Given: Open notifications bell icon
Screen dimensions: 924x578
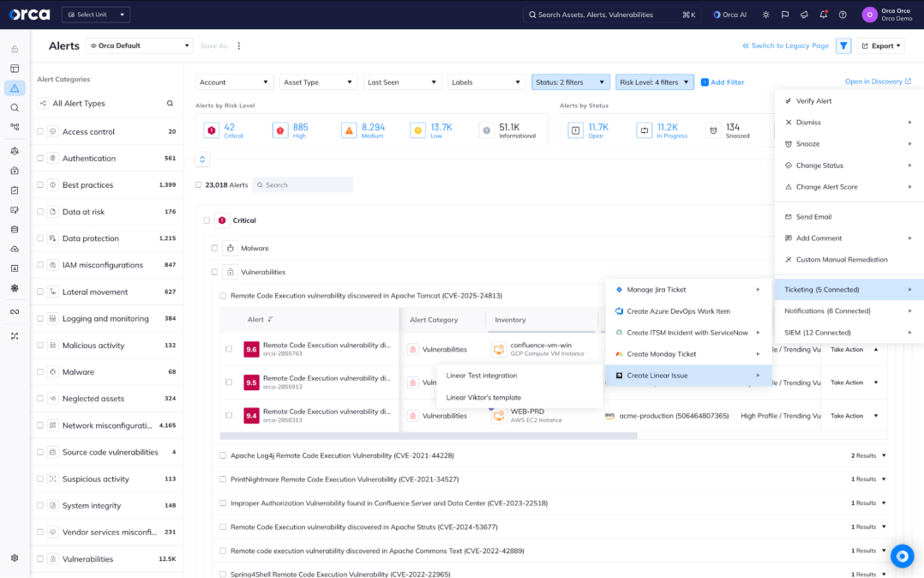Looking at the screenshot, I should [x=823, y=15].
